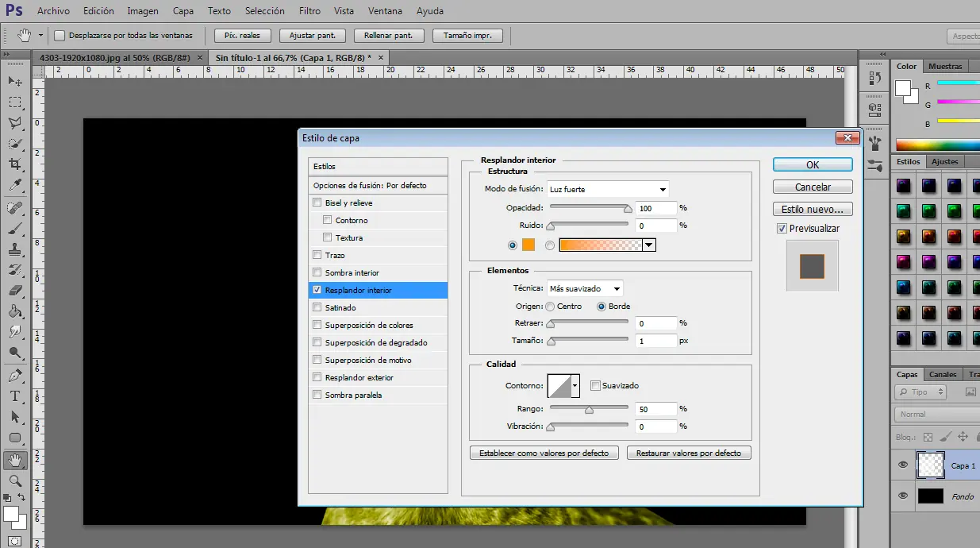Open the layer filter Tipo dropdown

[x=921, y=392]
